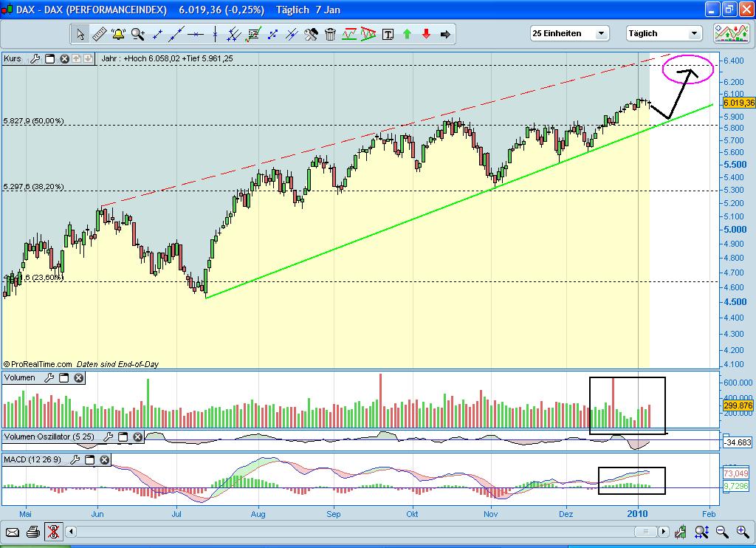
Task: Print the chart with the printer icon
Action: click(x=32, y=531)
